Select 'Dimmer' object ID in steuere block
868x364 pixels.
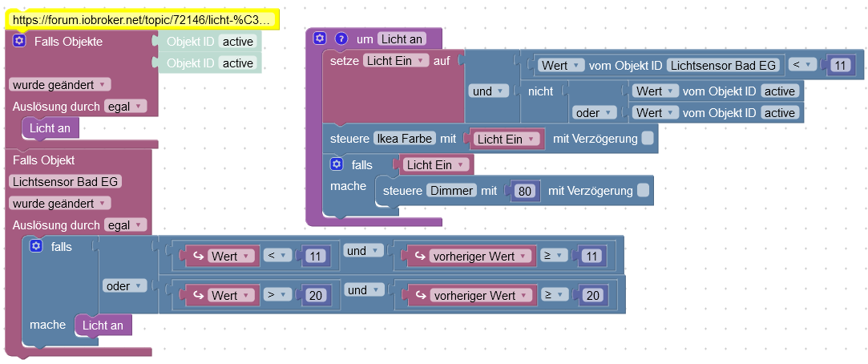(x=451, y=191)
